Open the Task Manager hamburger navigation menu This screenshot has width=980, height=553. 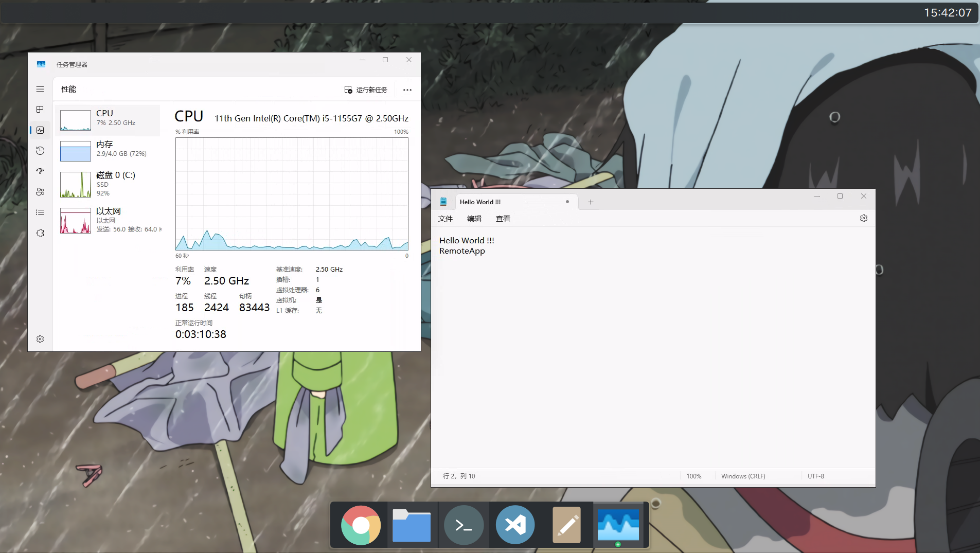[40, 89]
